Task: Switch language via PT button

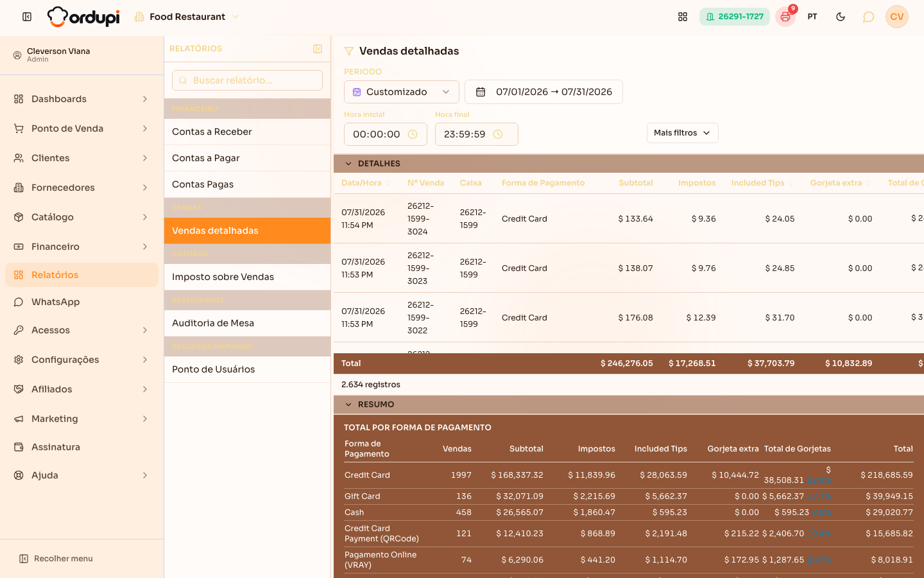Action: pyautogui.click(x=812, y=17)
